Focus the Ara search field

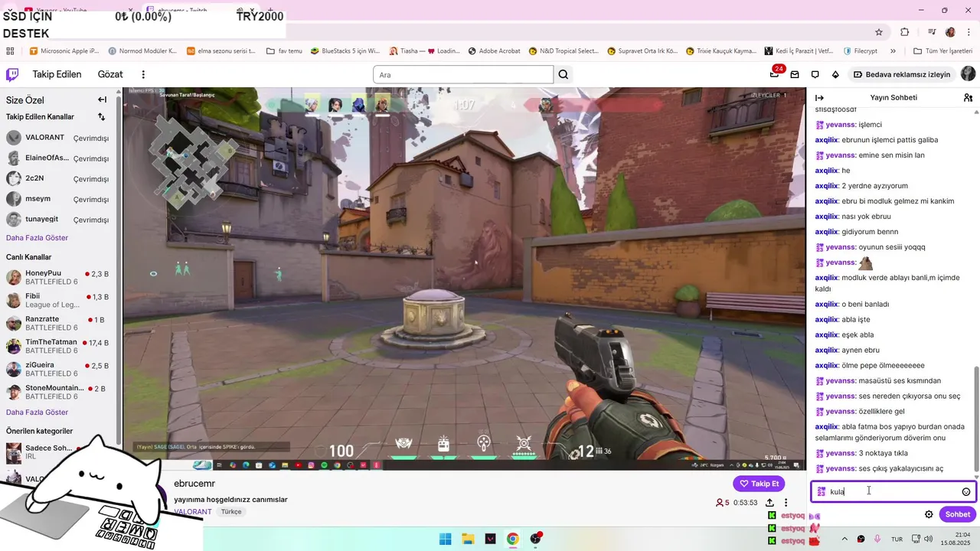pos(463,74)
